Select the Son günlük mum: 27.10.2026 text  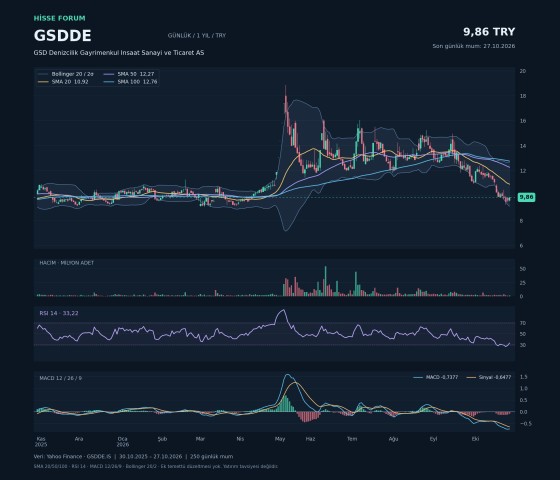point(474,46)
